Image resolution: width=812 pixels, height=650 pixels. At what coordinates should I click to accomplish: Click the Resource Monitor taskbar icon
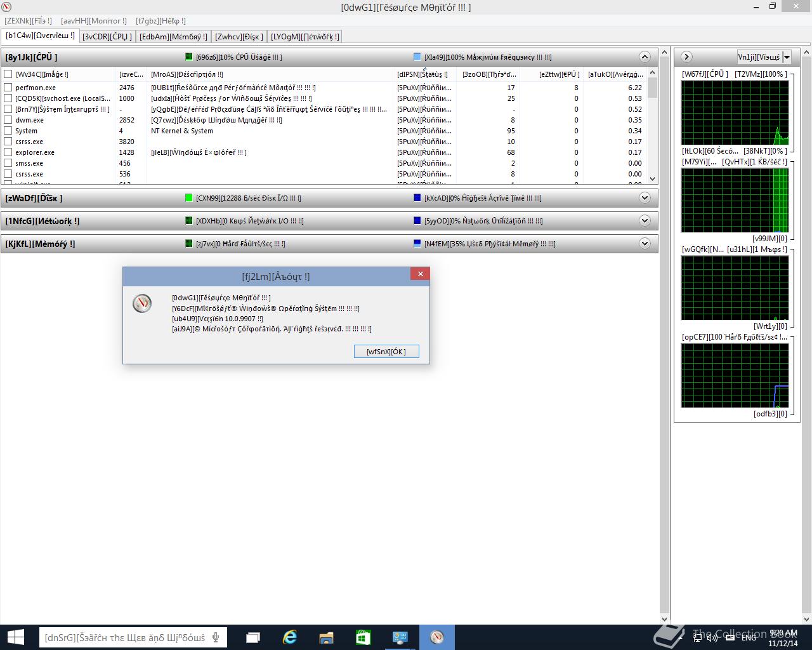coord(437,637)
